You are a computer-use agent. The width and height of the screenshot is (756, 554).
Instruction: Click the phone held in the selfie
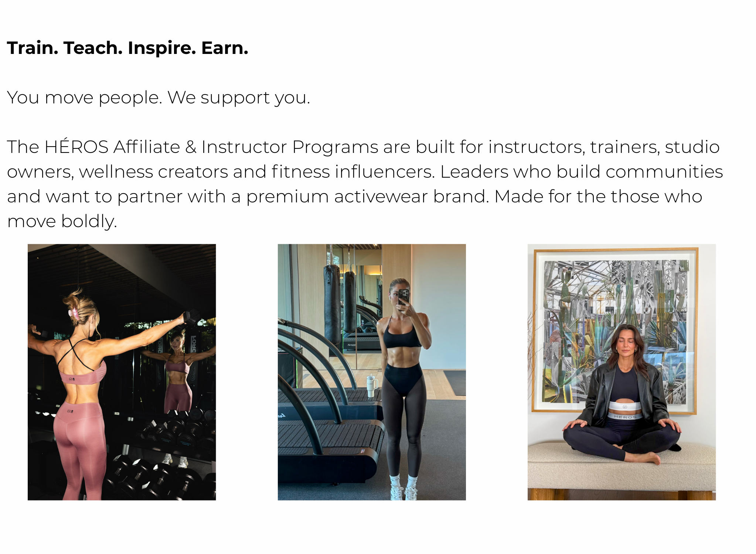(404, 297)
